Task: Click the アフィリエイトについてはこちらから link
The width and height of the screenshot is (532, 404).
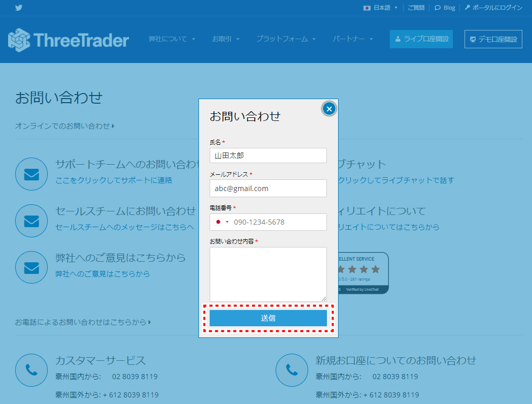Action: click(389, 227)
